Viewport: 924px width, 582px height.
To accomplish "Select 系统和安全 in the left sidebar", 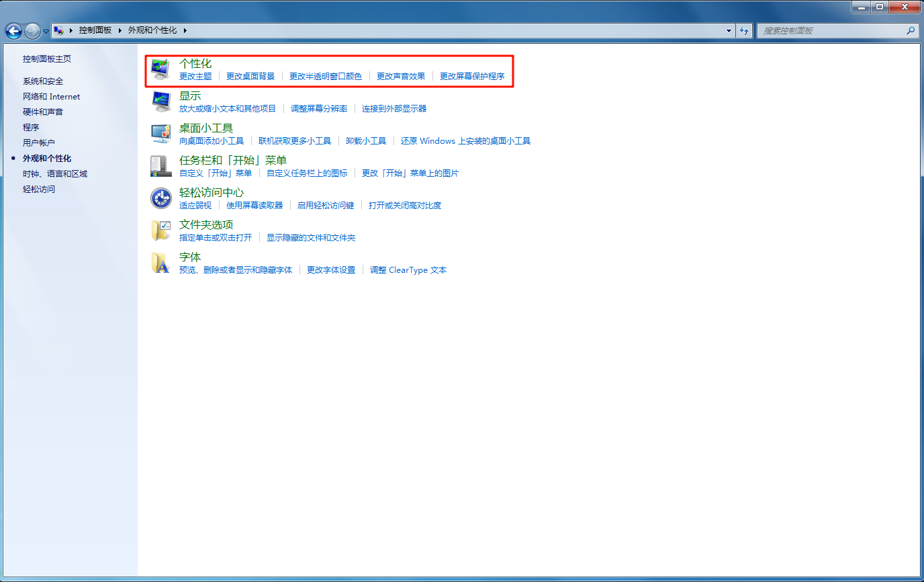I will tap(43, 81).
